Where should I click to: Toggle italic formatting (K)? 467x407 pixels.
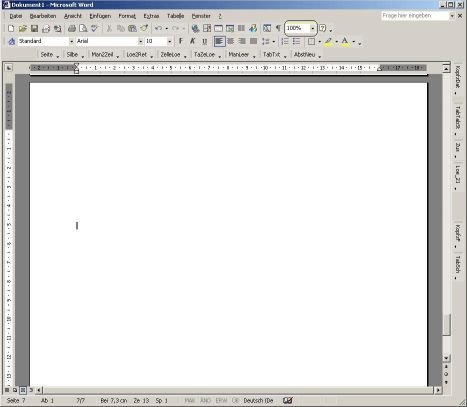pos(192,41)
